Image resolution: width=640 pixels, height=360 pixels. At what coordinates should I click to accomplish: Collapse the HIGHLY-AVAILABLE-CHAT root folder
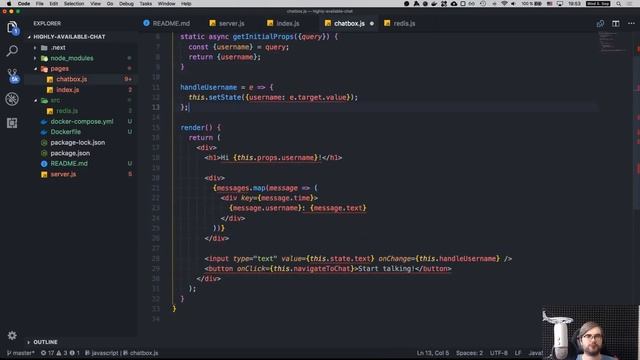(29, 37)
